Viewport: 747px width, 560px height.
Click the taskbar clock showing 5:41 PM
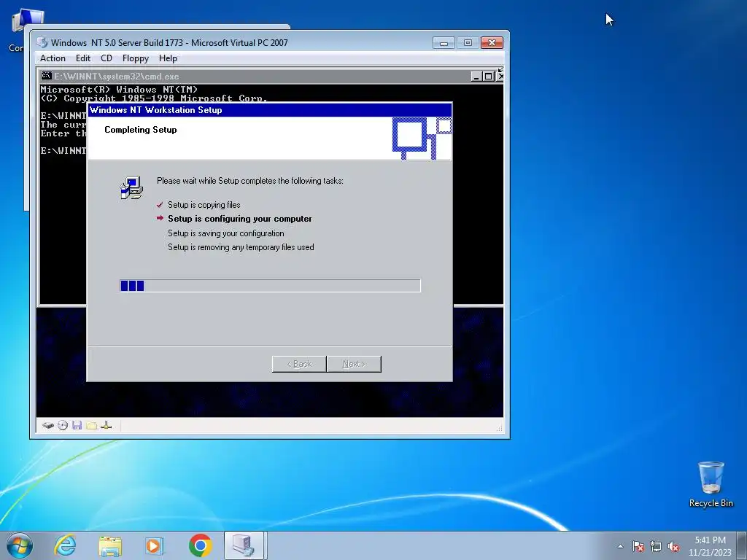(710, 545)
